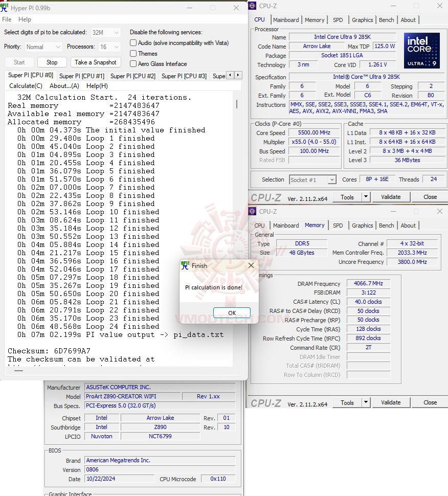Expand the upper CPU-Z Tools dropdown arrow

pyautogui.click(x=366, y=197)
